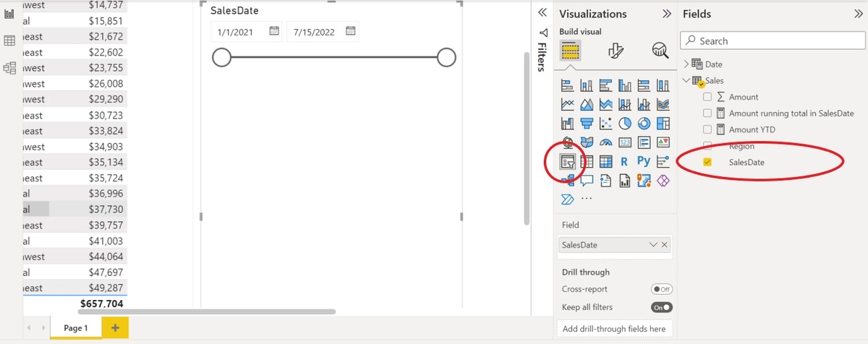Check the Amount field checkbox
Image resolution: width=868 pixels, height=344 pixels.
[707, 97]
